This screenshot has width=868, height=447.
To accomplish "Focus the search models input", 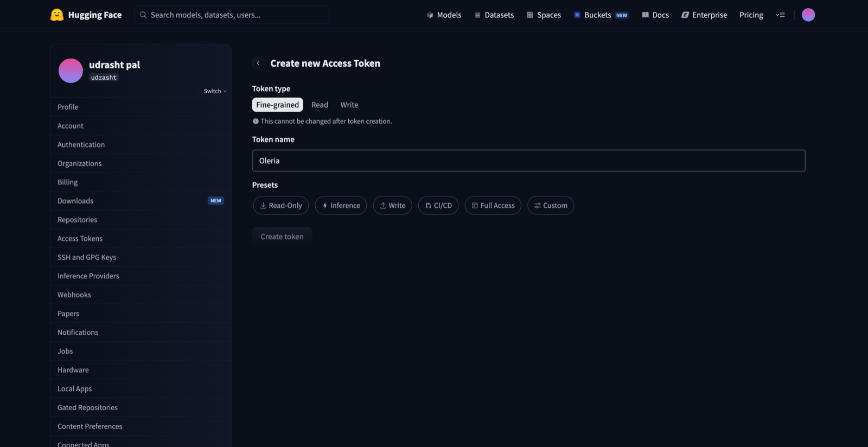I will pos(232,15).
